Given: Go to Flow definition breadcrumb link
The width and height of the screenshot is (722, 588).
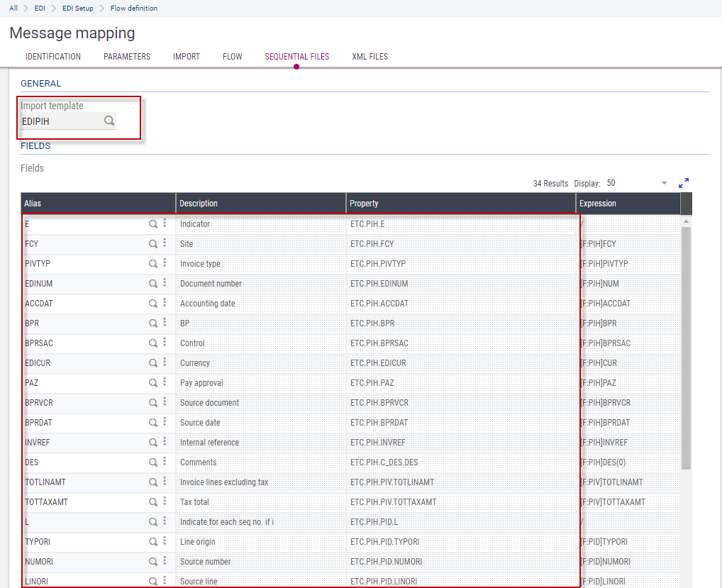Looking at the screenshot, I should click(x=134, y=9).
